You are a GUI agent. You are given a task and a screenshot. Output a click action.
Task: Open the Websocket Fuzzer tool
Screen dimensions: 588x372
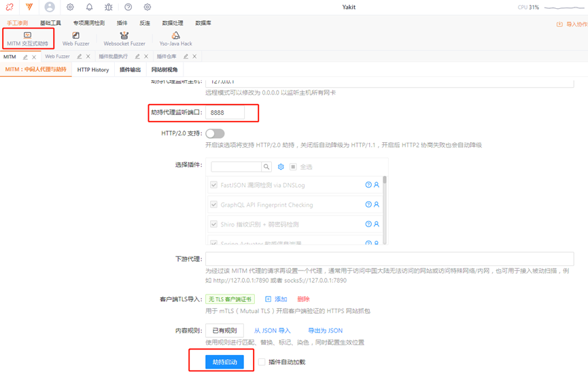(124, 39)
